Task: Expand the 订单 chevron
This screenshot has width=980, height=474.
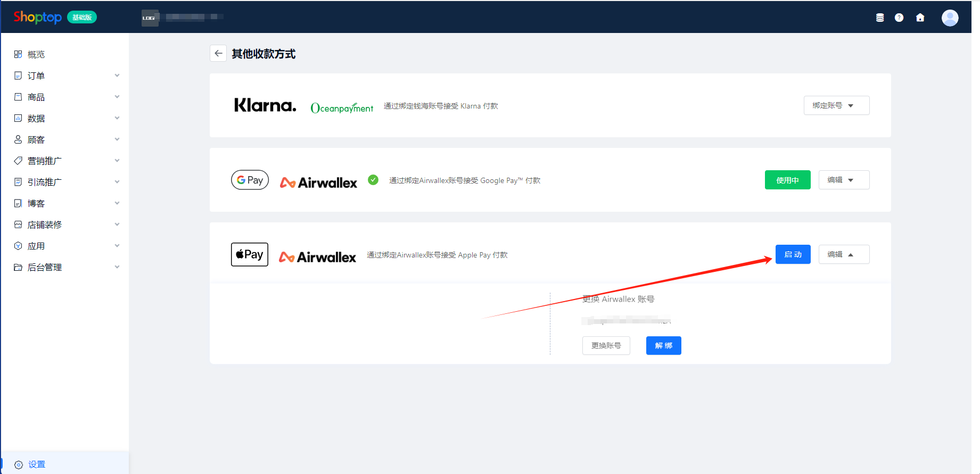Action: point(117,76)
